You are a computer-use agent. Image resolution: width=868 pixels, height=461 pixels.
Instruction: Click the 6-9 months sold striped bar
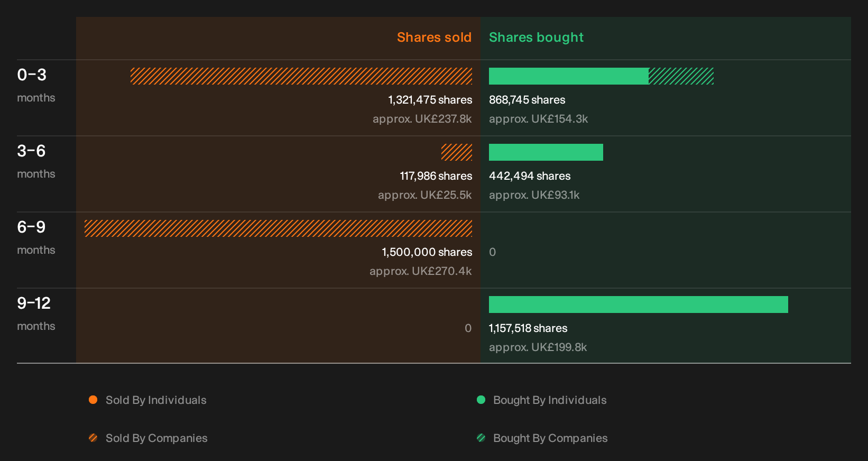tap(278, 228)
